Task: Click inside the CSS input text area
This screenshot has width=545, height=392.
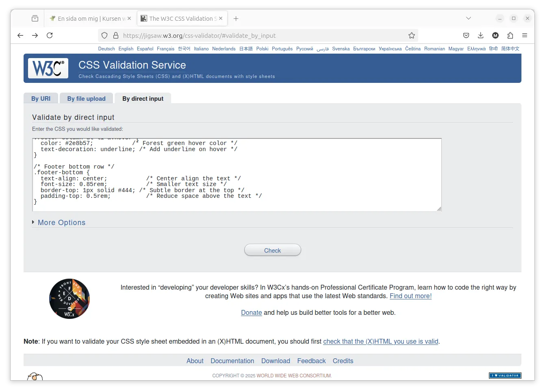Action: 237,175
